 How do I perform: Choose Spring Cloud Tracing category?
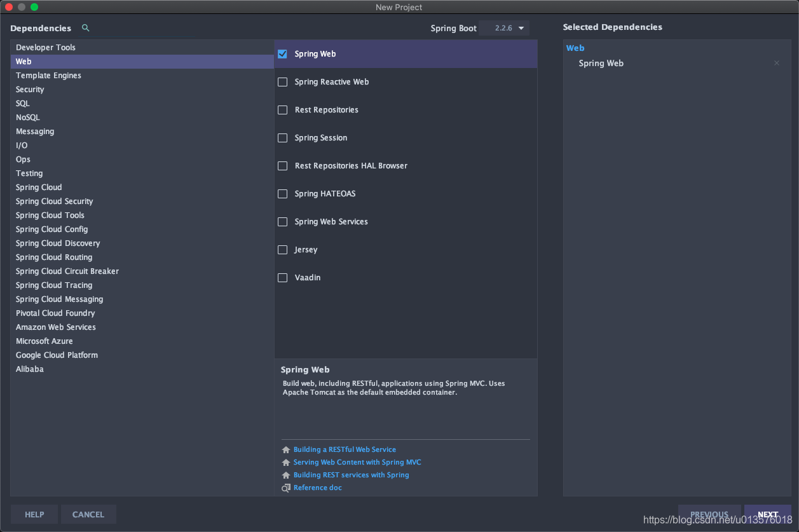point(142,285)
